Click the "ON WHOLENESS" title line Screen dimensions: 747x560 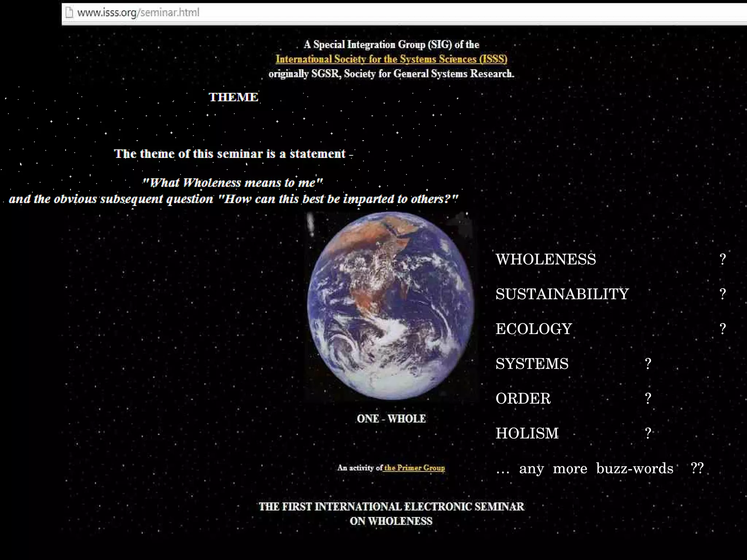(x=391, y=521)
